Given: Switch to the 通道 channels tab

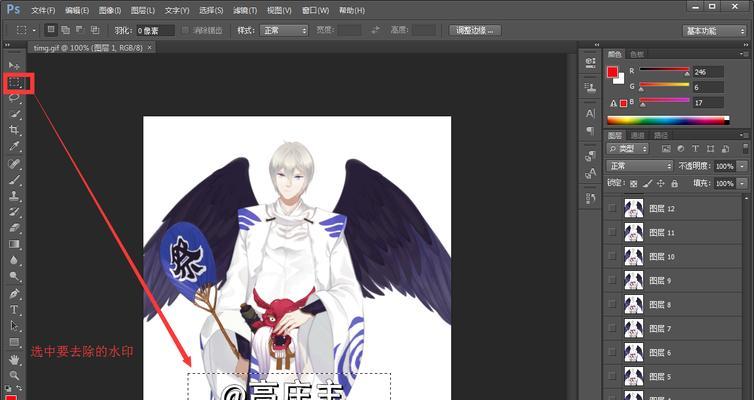Looking at the screenshot, I should [x=638, y=136].
